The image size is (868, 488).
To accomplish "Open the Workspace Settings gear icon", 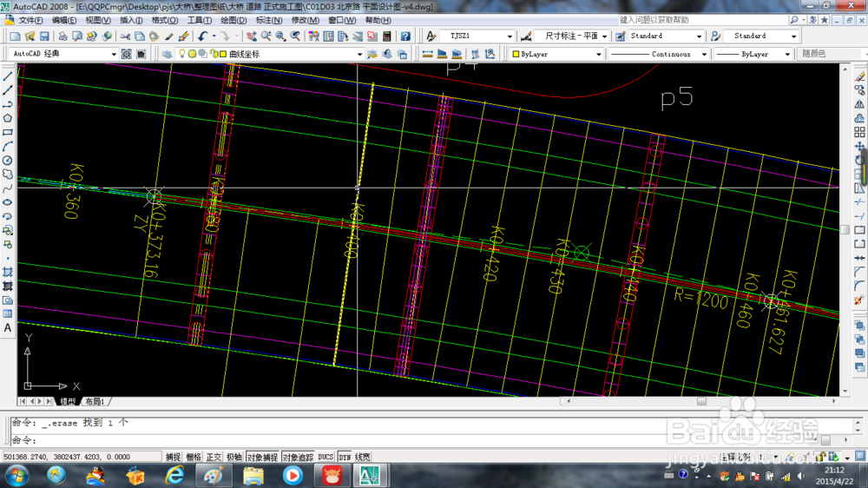I will [x=126, y=54].
